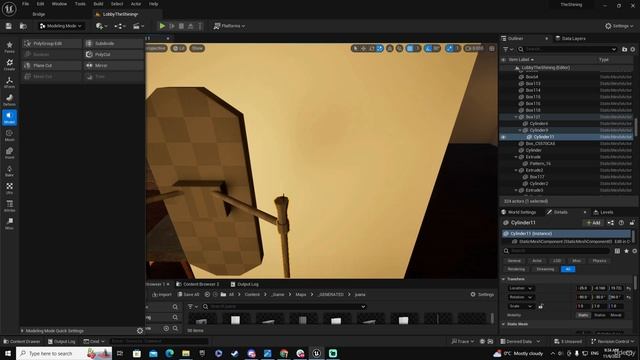Select the All filter in Details

click(x=568, y=269)
